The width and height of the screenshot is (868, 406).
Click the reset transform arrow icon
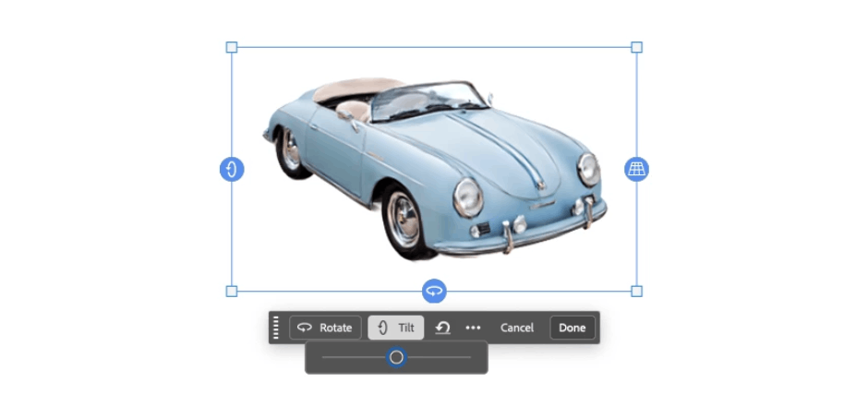coord(443,328)
